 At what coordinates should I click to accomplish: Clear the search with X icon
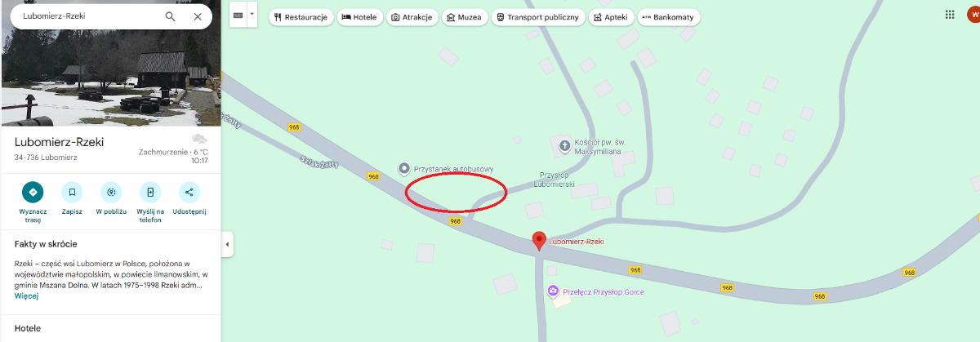coord(198,16)
